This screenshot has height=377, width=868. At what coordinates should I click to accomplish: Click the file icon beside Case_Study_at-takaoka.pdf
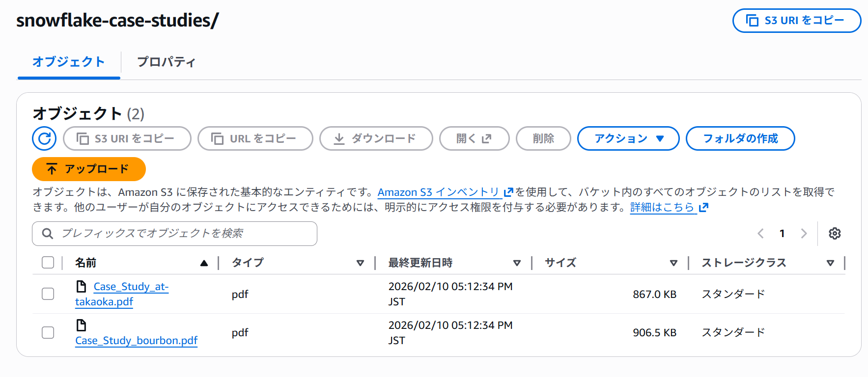pyautogui.click(x=82, y=286)
